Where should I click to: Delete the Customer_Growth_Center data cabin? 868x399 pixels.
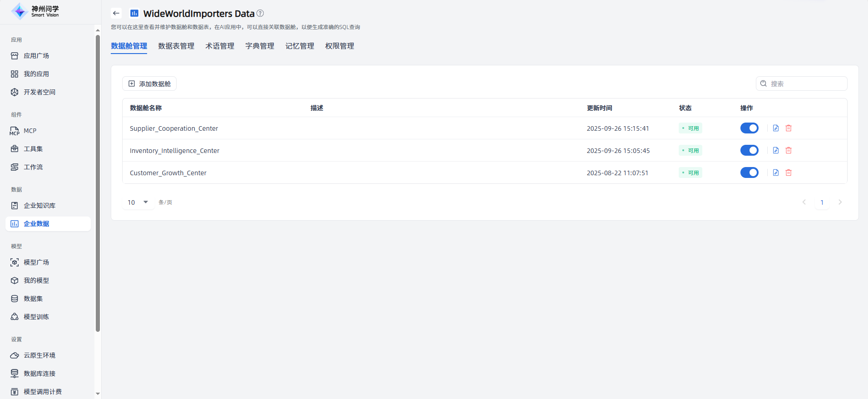pyautogui.click(x=789, y=172)
